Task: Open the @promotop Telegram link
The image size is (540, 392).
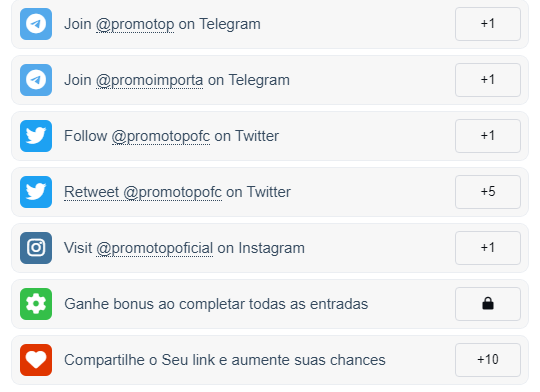Action: tap(135, 25)
